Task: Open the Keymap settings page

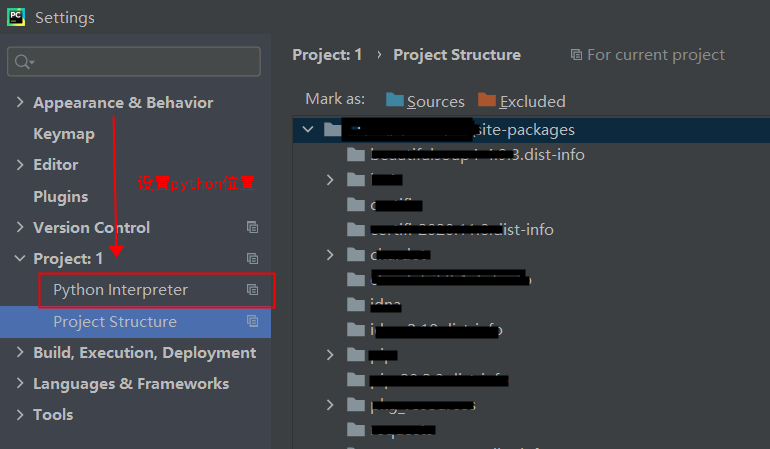Action: (x=64, y=134)
